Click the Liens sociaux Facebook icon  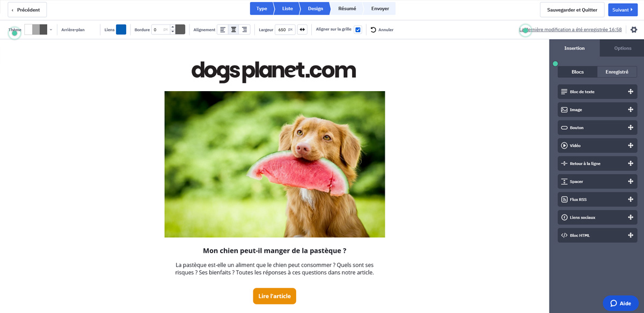(564, 218)
